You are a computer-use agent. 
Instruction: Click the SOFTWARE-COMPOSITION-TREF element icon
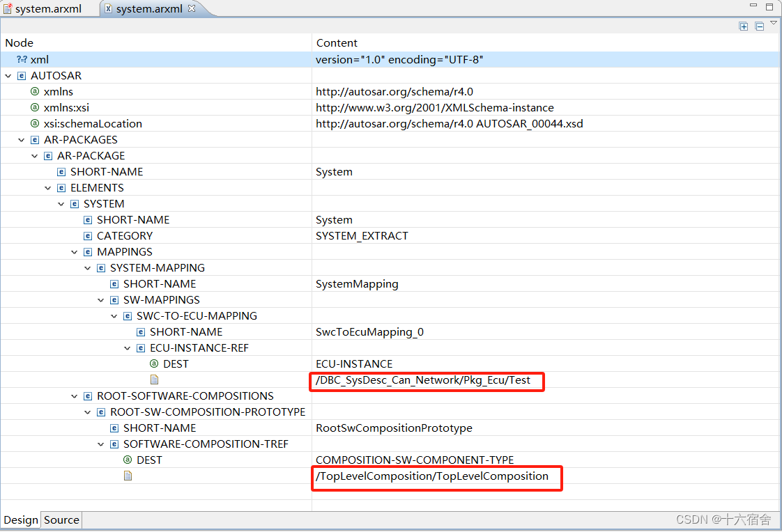[x=114, y=444]
